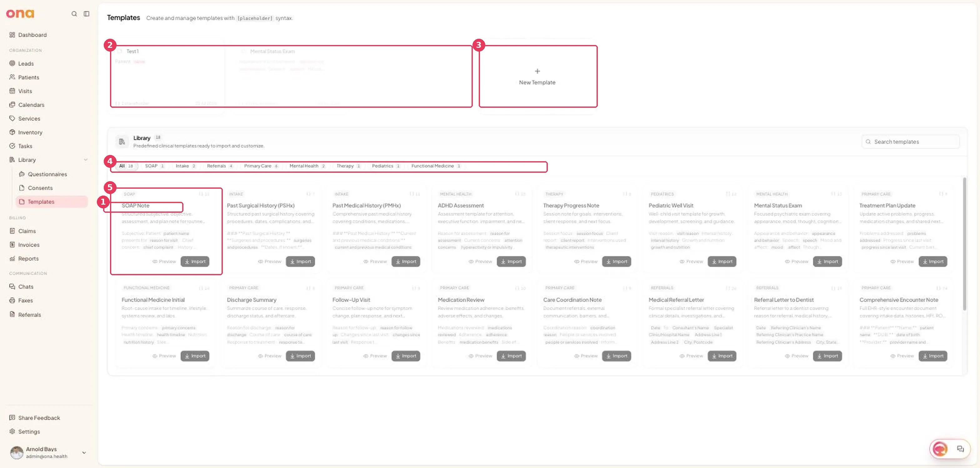Preview the Functional Medicine Initial template

(164, 356)
